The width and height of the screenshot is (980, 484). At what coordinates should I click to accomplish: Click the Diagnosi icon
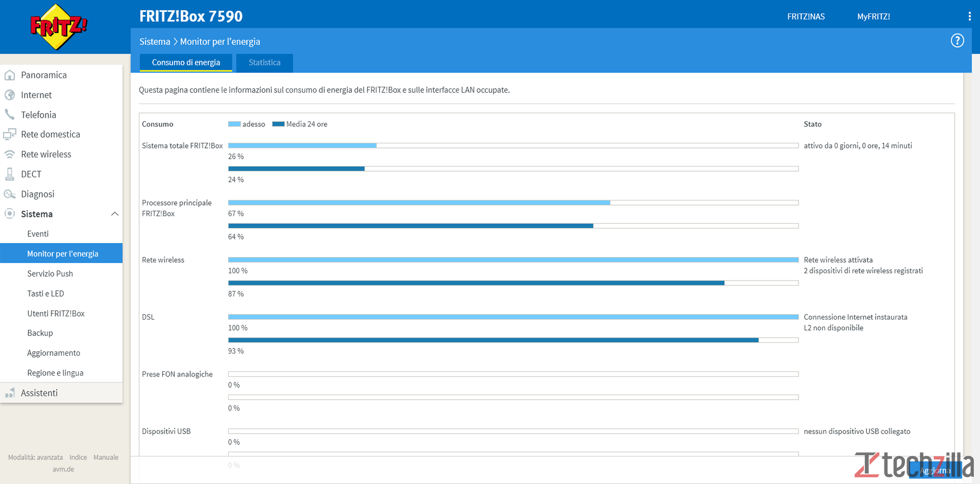click(x=10, y=194)
